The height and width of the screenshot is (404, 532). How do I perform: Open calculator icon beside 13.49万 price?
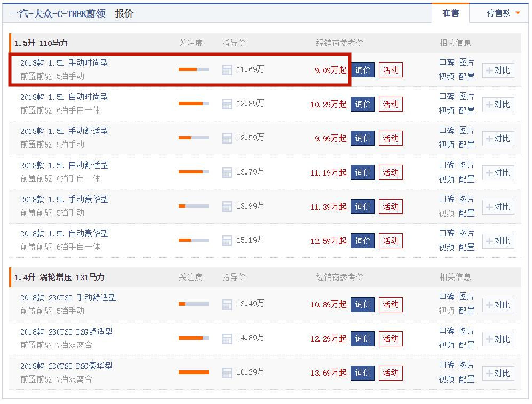[x=227, y=304]
